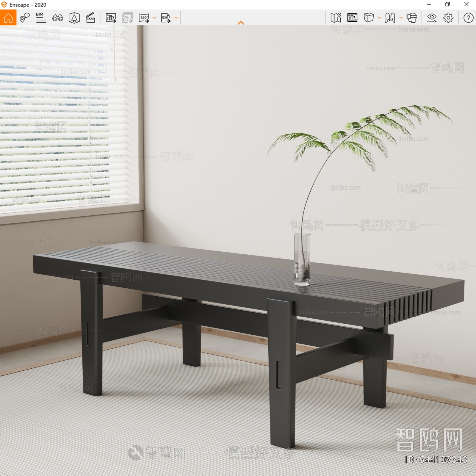The width and height of the screenshot is (476, 476).
Task: Open the Help question mark
Action: (468, 18)
